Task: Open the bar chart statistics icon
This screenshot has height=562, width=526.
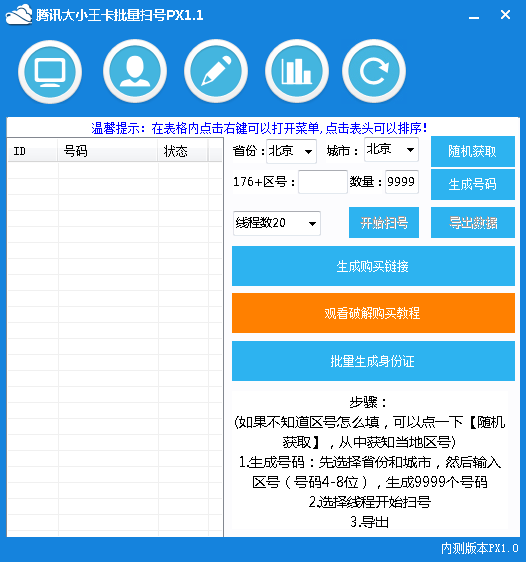Action: (297, 72)
